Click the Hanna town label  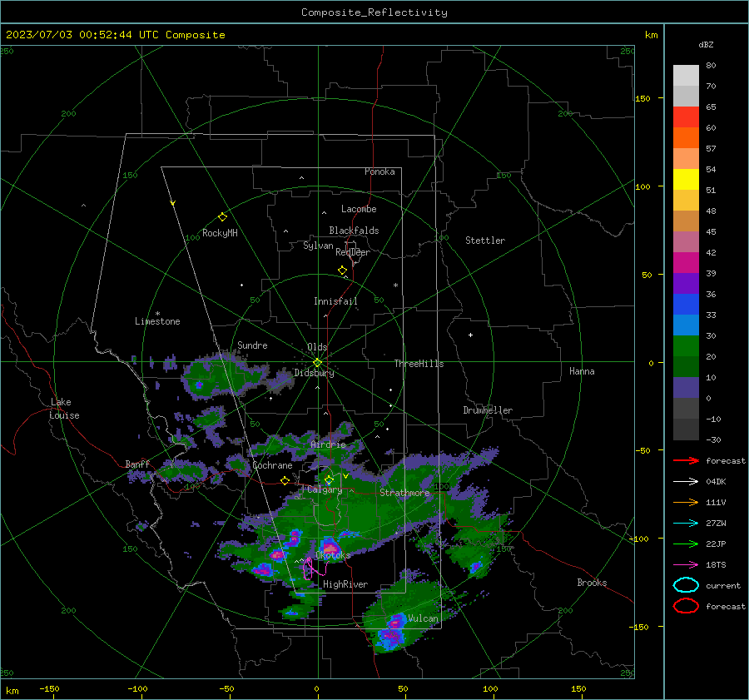(x=582, y=371)
